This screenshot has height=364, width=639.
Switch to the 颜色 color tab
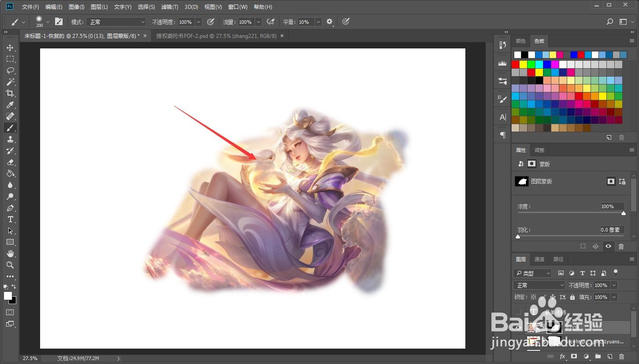click(x=521, y=40)
